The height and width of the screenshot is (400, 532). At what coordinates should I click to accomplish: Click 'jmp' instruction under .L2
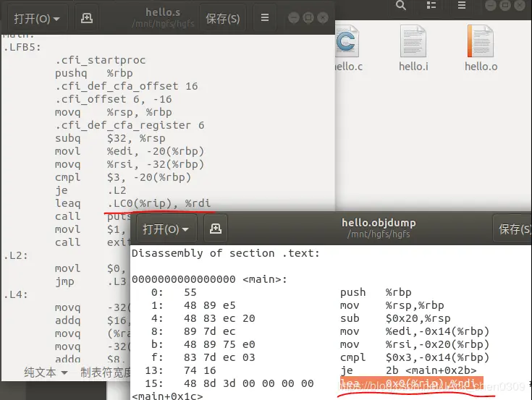click(x=64, y=281)
